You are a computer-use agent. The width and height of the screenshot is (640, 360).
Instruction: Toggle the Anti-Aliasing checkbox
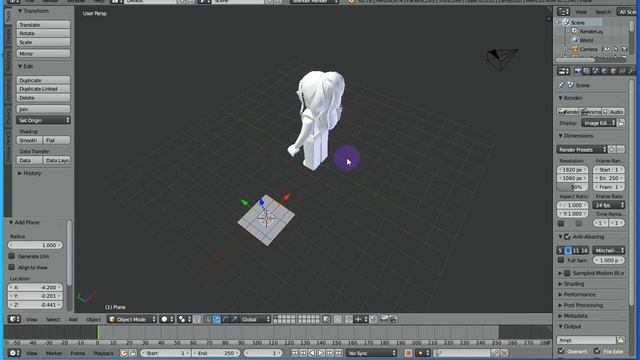567,237
